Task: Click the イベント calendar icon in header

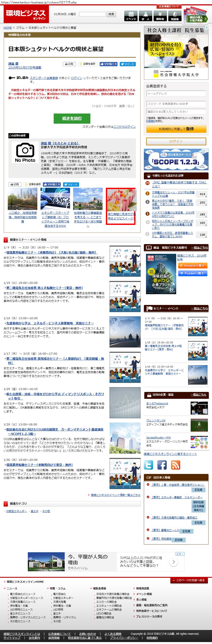Action: tap(131, 16)
